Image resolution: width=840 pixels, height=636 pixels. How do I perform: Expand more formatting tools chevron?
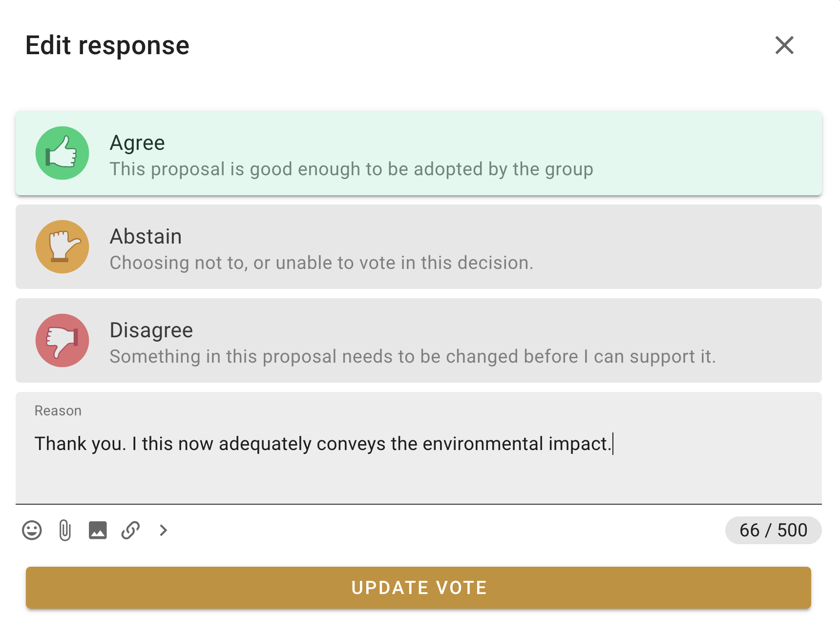(164, 530)
